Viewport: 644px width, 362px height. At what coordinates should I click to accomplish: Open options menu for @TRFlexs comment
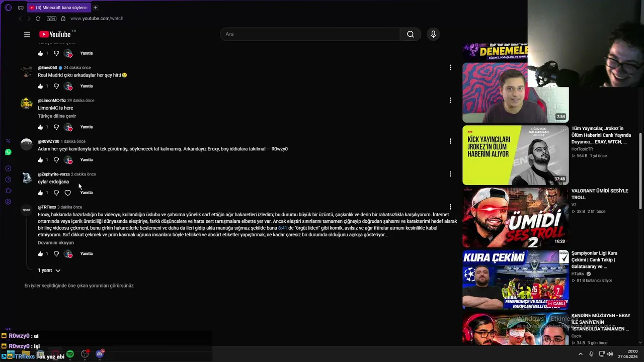pos(450,207)
